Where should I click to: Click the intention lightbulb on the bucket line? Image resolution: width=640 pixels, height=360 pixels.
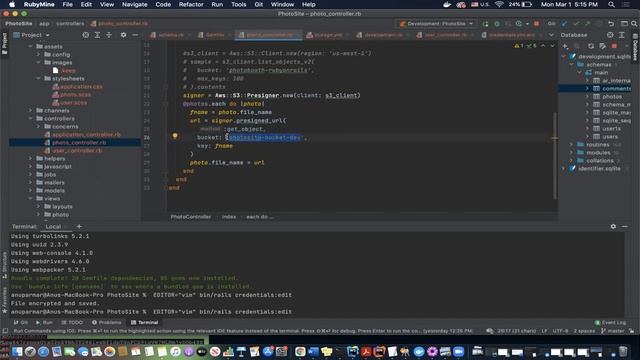pyautogui.click(x=175, y=136)
